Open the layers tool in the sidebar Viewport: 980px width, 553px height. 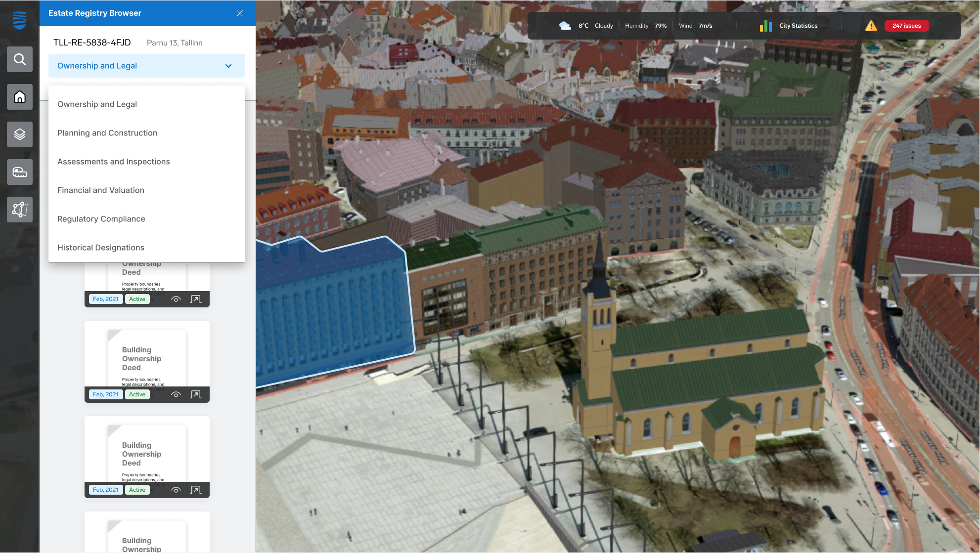(20, 134)
